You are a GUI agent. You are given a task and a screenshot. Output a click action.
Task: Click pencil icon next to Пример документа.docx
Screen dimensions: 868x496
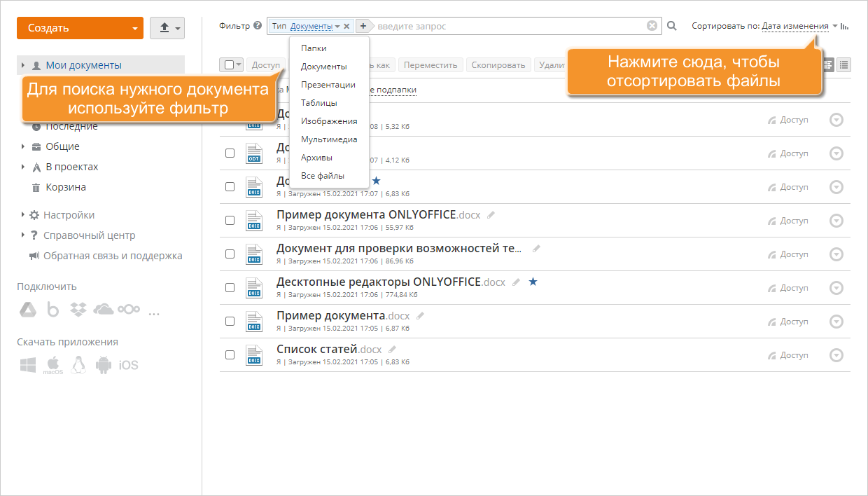pos(420,316)
